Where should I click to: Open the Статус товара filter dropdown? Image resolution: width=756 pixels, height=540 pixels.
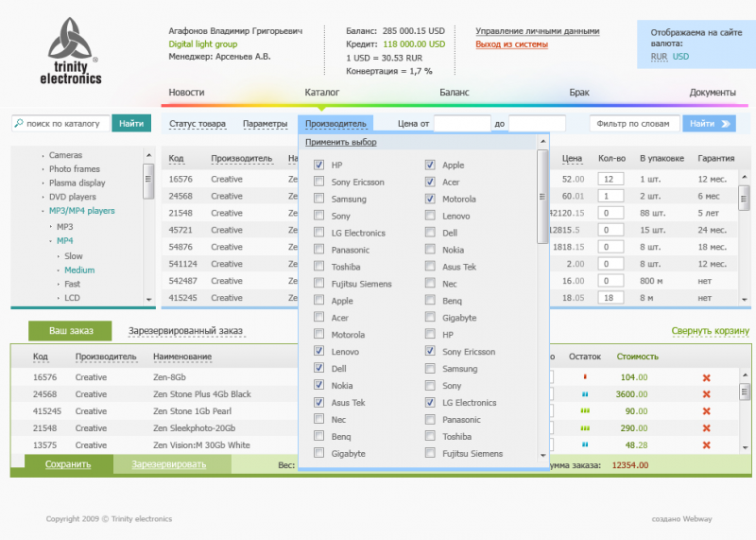(198, 124)
